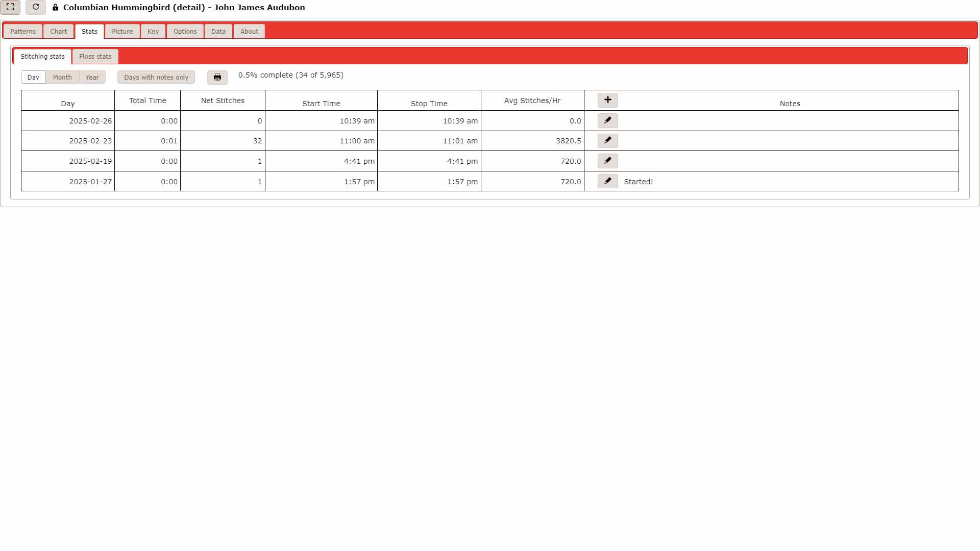
Task: Switch to the Year view toggle
Action: tap(92, 77)
